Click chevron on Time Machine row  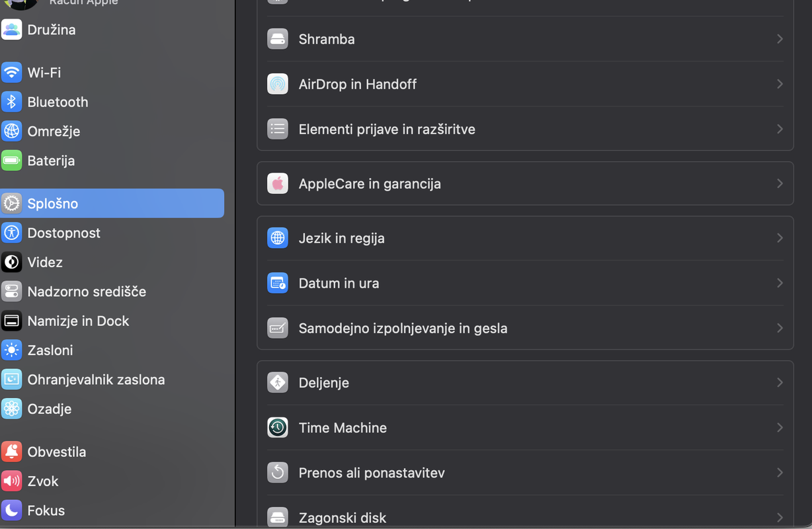tap(780, 428)
